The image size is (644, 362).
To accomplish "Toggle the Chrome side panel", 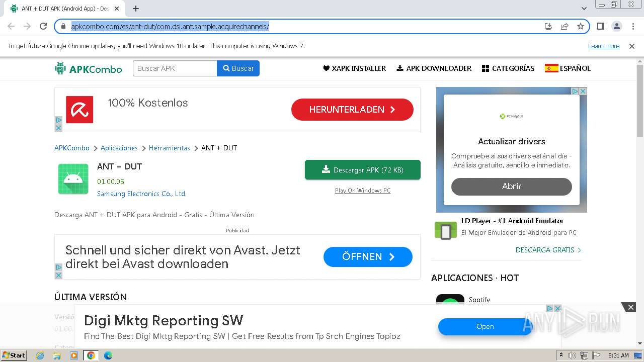I will (x=600, y=26).
